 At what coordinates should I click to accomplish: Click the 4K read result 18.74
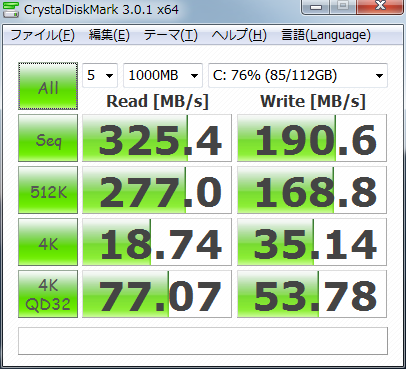[157, 242]
